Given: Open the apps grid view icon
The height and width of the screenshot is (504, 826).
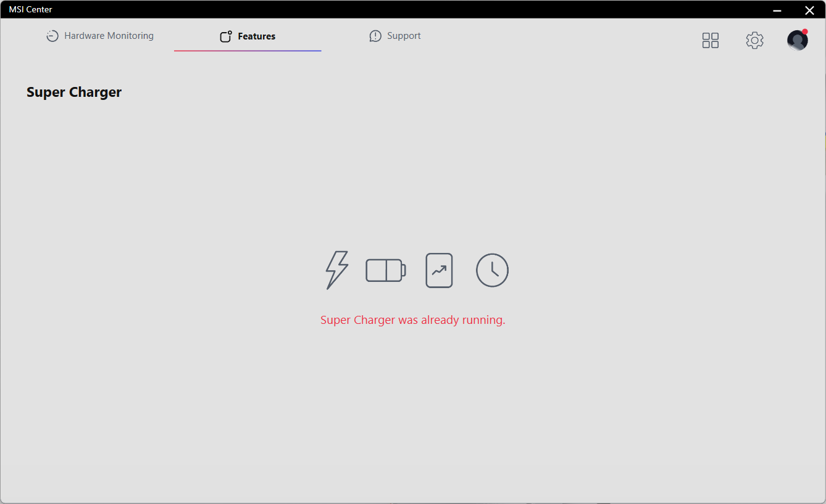Looking at the screenshot, I should (711, 41).
